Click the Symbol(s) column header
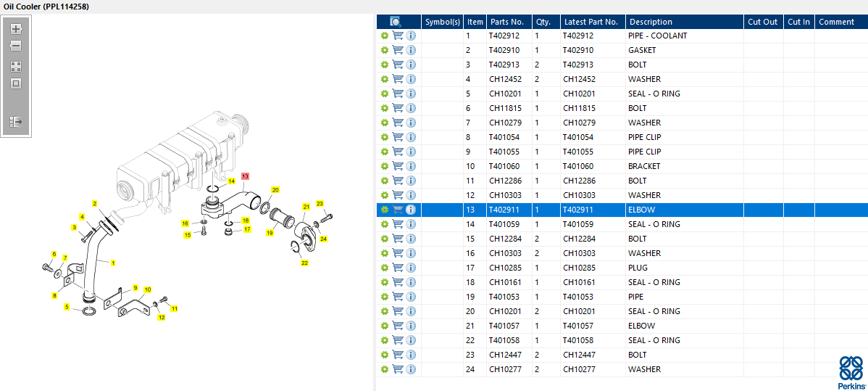 (x=442, y=22)
